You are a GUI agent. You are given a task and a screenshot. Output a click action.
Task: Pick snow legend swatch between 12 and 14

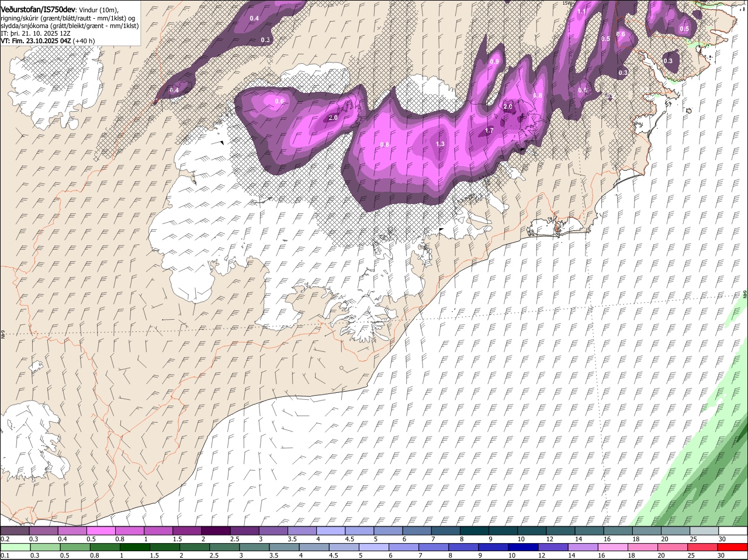pos(560,531)
